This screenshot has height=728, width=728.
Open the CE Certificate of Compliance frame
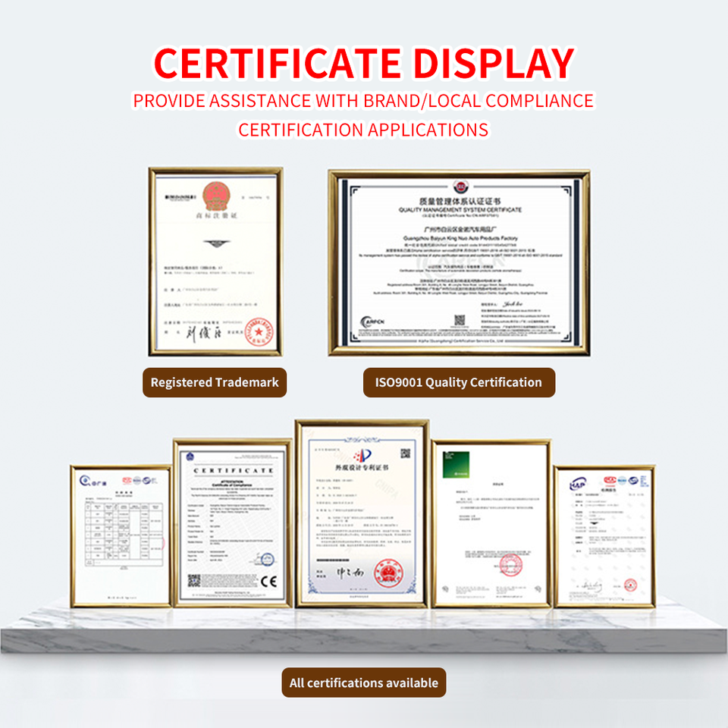click(x=232, y=522)
